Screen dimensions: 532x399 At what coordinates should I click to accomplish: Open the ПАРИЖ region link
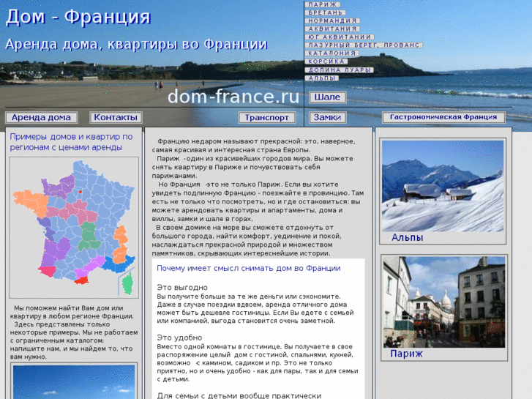[x=322, y=4]
